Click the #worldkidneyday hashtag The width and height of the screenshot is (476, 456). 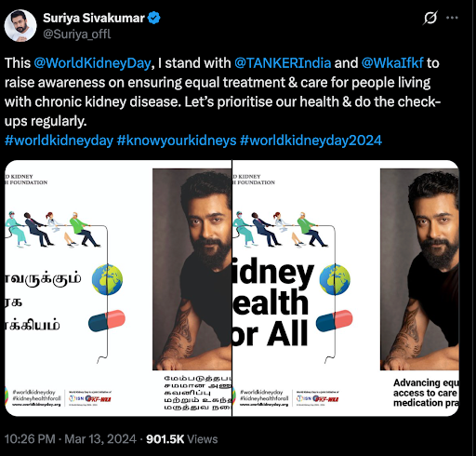tap(59, 141)
